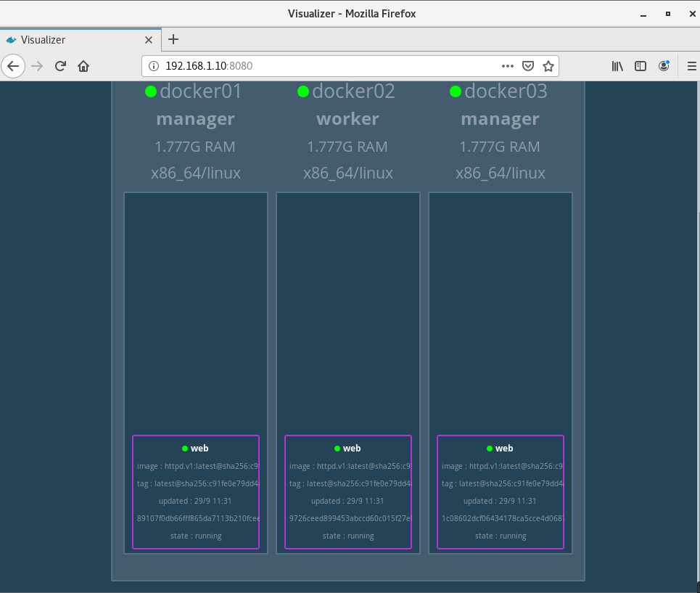700x593 pixels.
Task: Click the green status dot beside docker03
Action: click(456, 91)
